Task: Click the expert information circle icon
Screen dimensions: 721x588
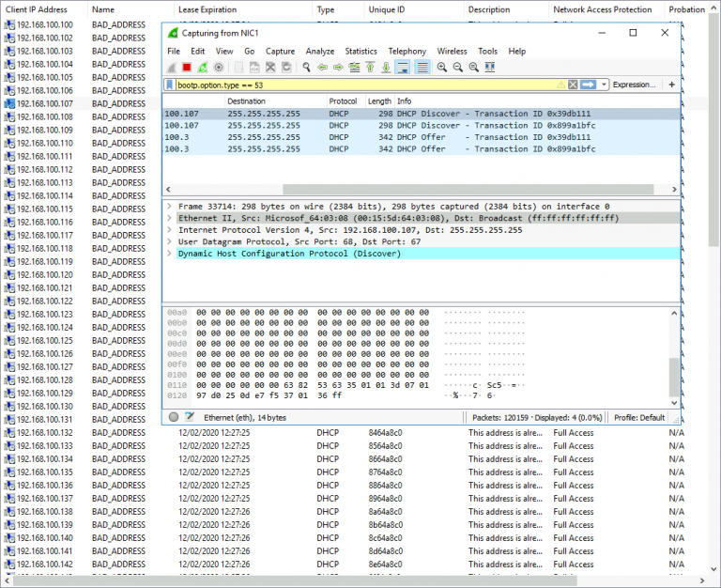Action: pos(174,417)
